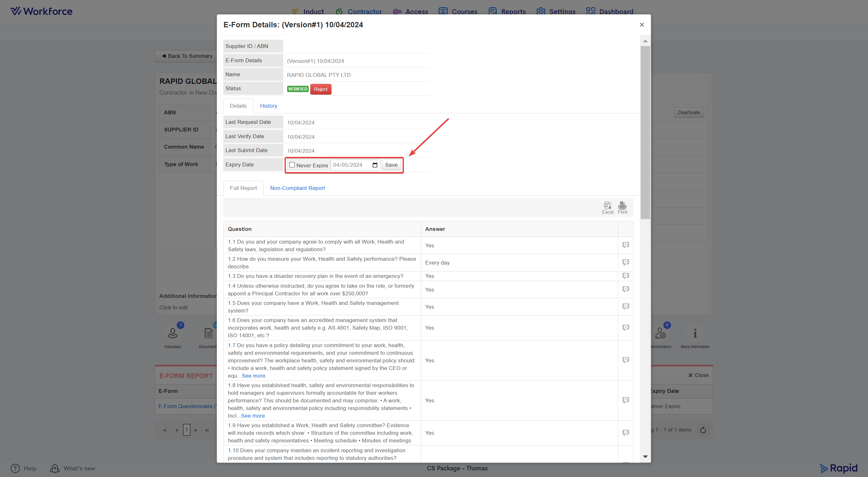Screen dimensions: 868x477
Task: Expand See more on question 1.8
Action: click(x=253, y=416)
